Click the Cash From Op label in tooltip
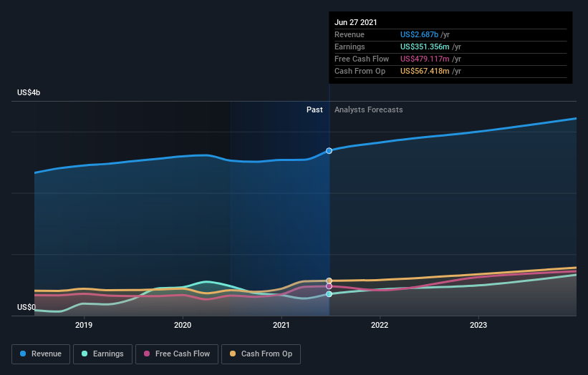588x375 pixels. [360, 71]
